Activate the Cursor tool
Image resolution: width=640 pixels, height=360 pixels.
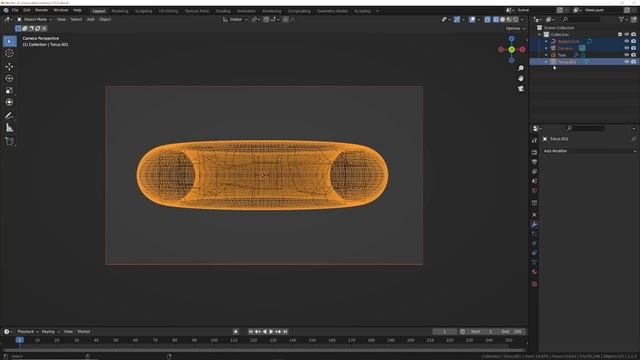tap(9, 53)
